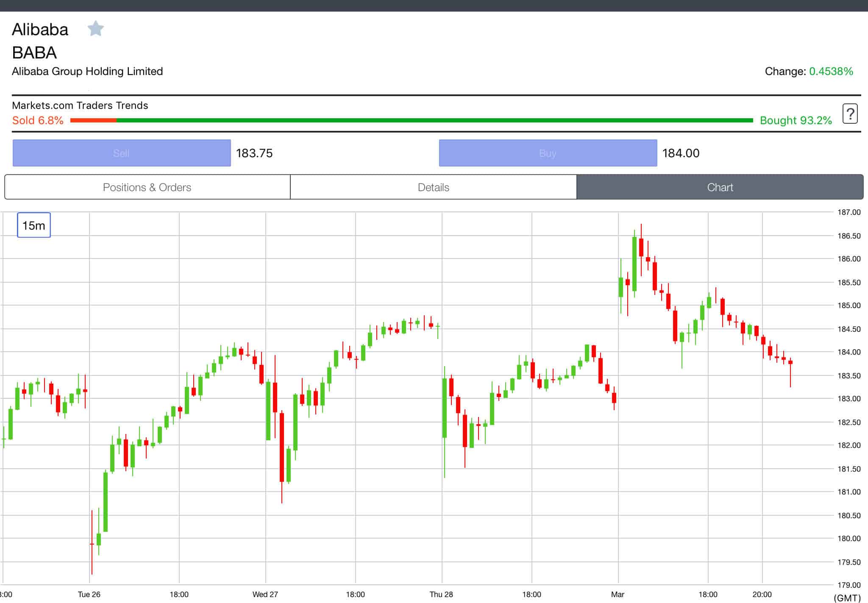Click the Sell button

[122, 153]
